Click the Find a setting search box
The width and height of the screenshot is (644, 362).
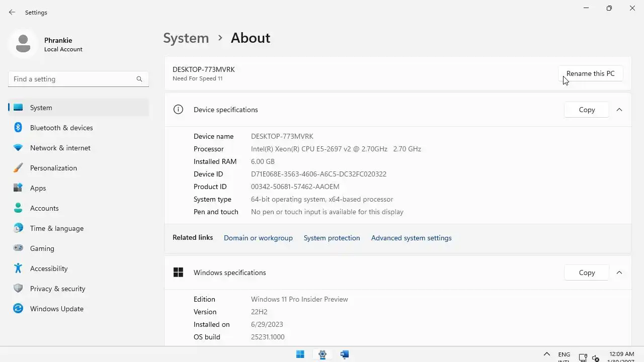pyautogui.click(x=73, y=79)
